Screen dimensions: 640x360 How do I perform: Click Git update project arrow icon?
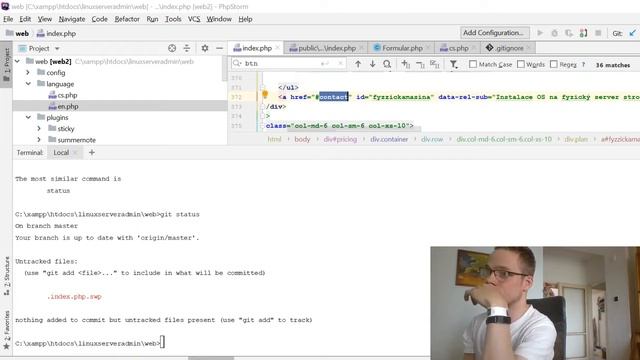point(632,33)
